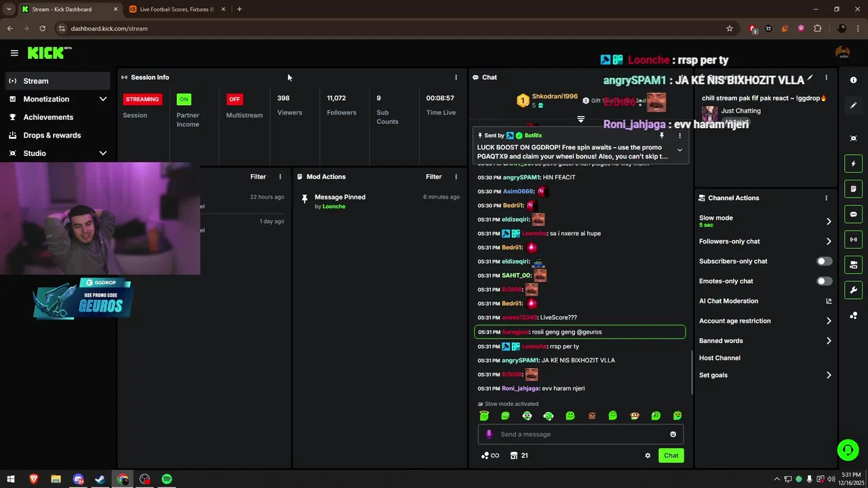This screenshot has height=488, width=868.
Task: Click the pencil edit icon in right rail
Action: (x=853, y=106)
